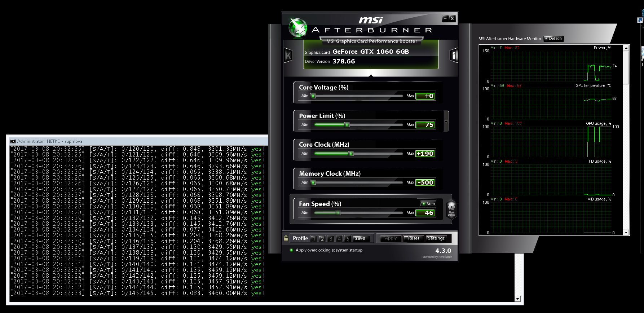The image size is (644, 313).
Task: Close the MSI Afterburner window
Action: pos(452,18)
